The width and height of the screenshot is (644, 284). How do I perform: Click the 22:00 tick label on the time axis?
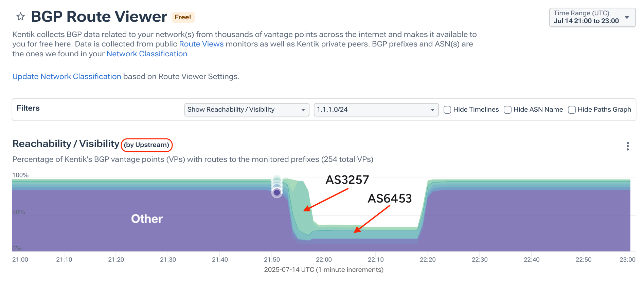[x=324, y=260]
